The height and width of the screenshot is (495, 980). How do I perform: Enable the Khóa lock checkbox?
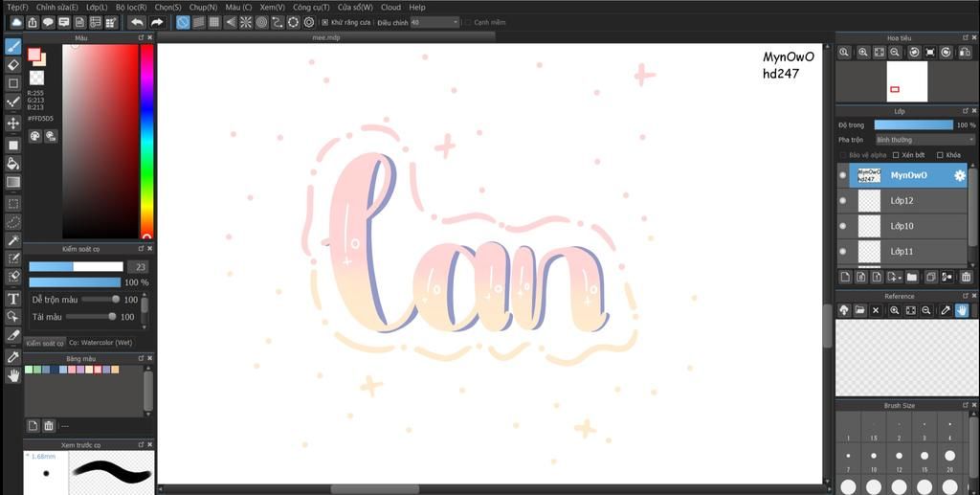(x=940, y=155)
